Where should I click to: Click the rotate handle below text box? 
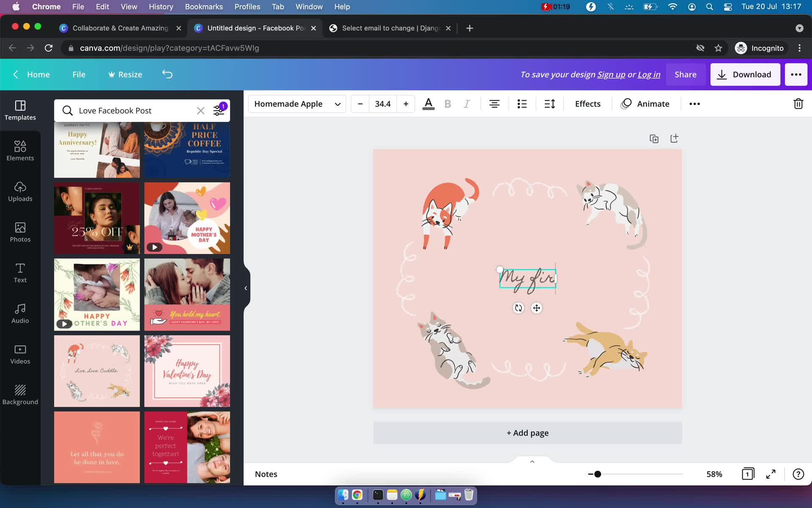518,308
